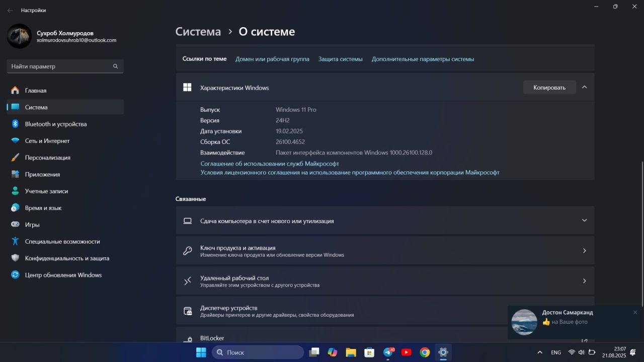Click the back arrow in Настройки
Screen dimensions: 644x362
coord(10,10)
